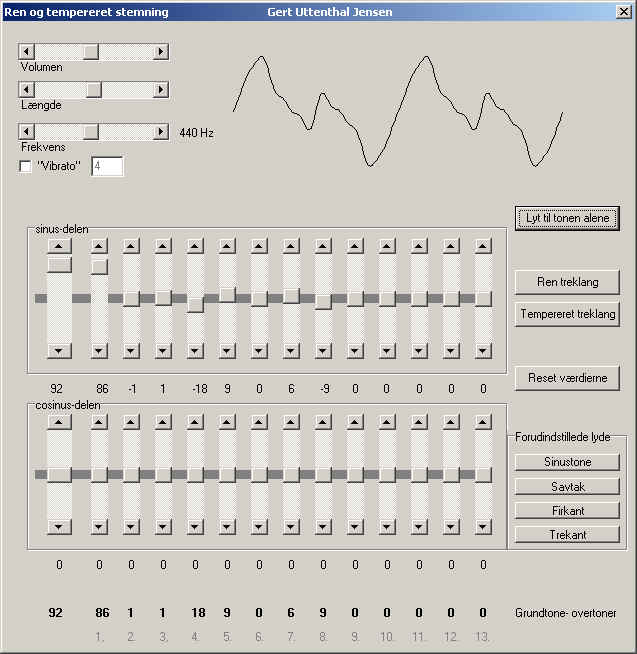Raise sinus overtone 13 up arrow
The width and height of the screenshot is (637, 654).
pyautogui.click(x=483, y=246)
